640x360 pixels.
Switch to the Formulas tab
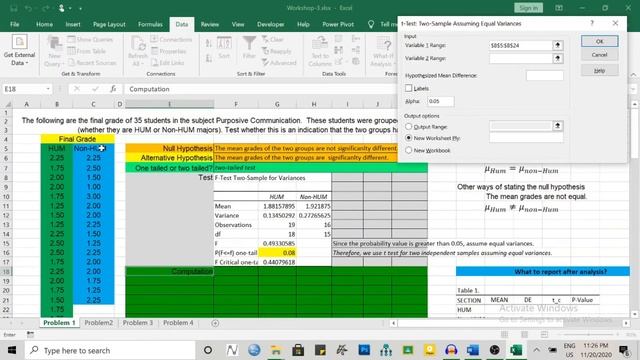pyautogui.click(x=150, y=24)
